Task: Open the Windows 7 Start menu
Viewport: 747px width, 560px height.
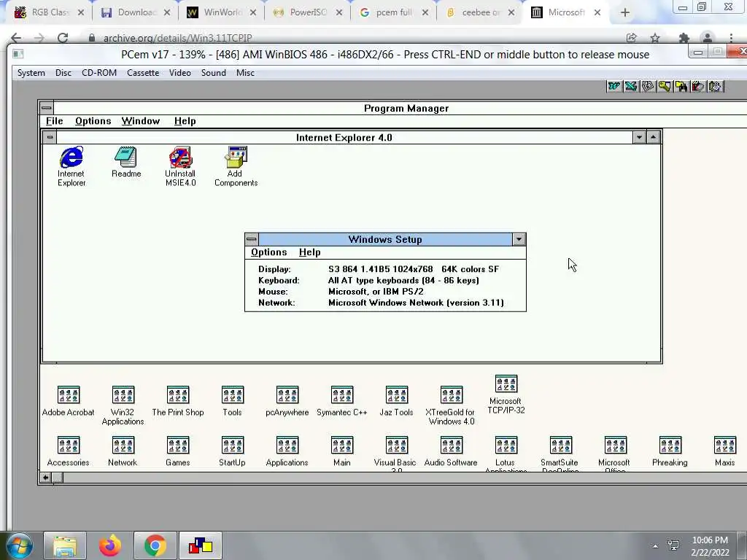Action: coord(20,546)
